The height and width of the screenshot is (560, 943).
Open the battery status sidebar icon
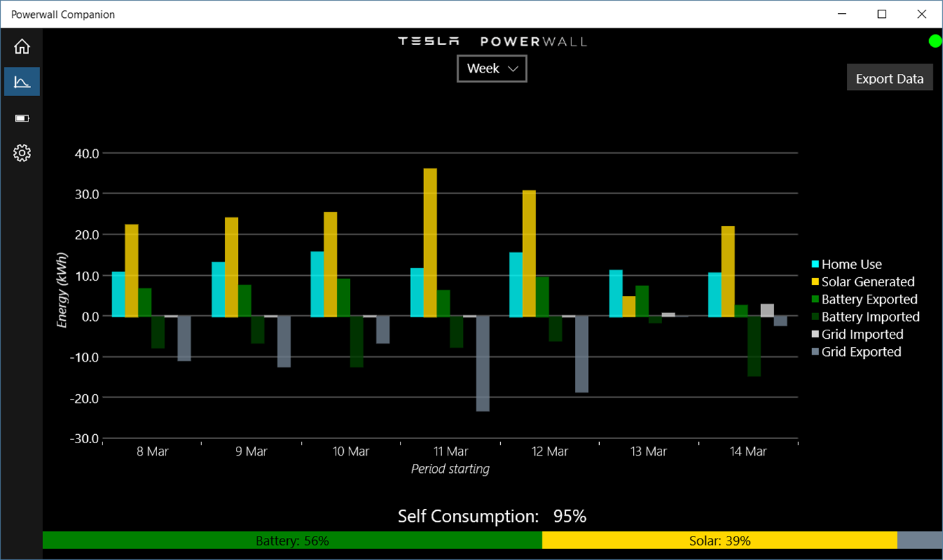22,118
